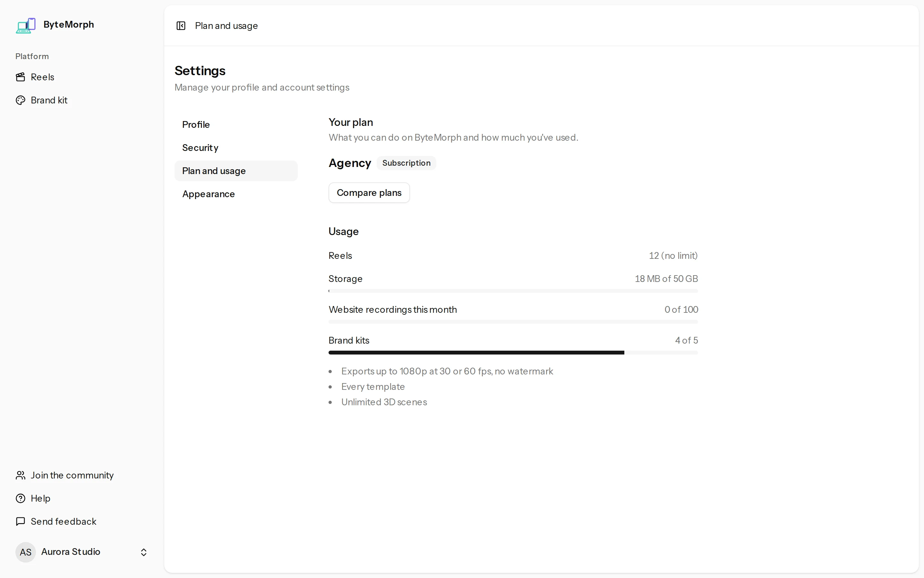924x578 pixels.
Task: Click the ByteMorph logo icon
Action: pos(26,25)
